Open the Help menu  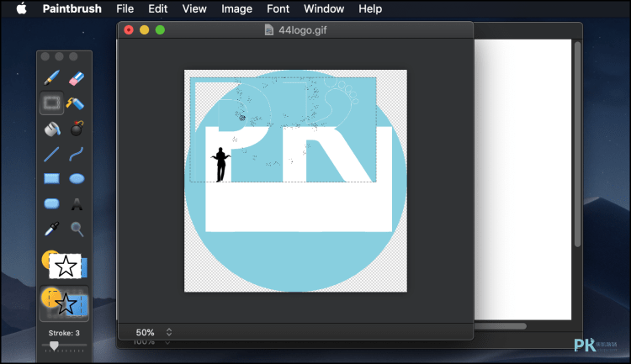(370, 8)
